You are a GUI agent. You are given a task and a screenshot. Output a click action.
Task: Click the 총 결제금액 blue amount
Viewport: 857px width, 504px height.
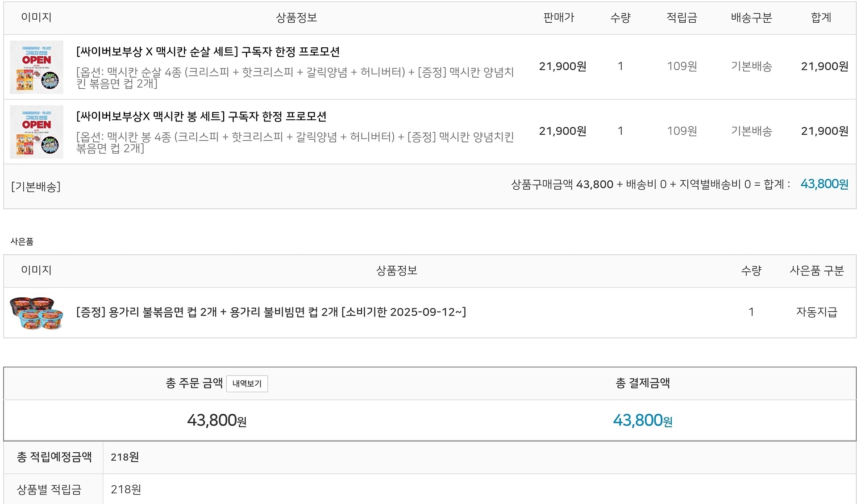coord(642,420)
